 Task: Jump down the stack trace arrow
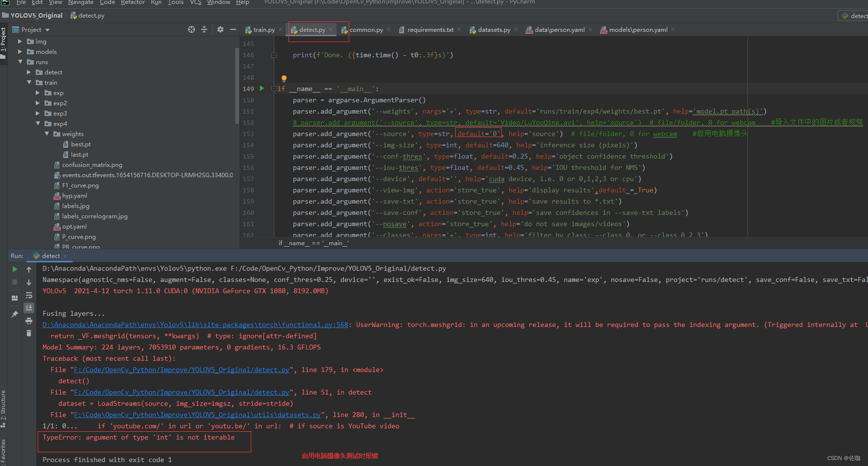coord(29,282)
